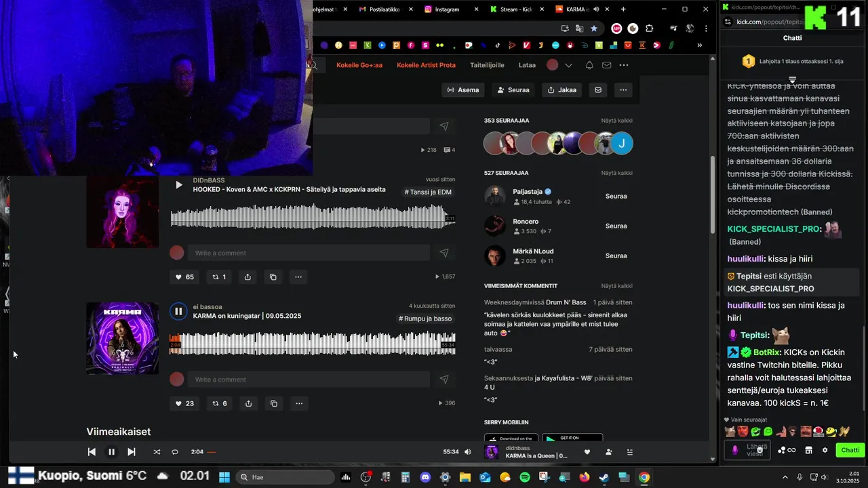Switch to the Instagram browser tab
The height and width of the screenshot is (488, 868).
coord(447,9)
